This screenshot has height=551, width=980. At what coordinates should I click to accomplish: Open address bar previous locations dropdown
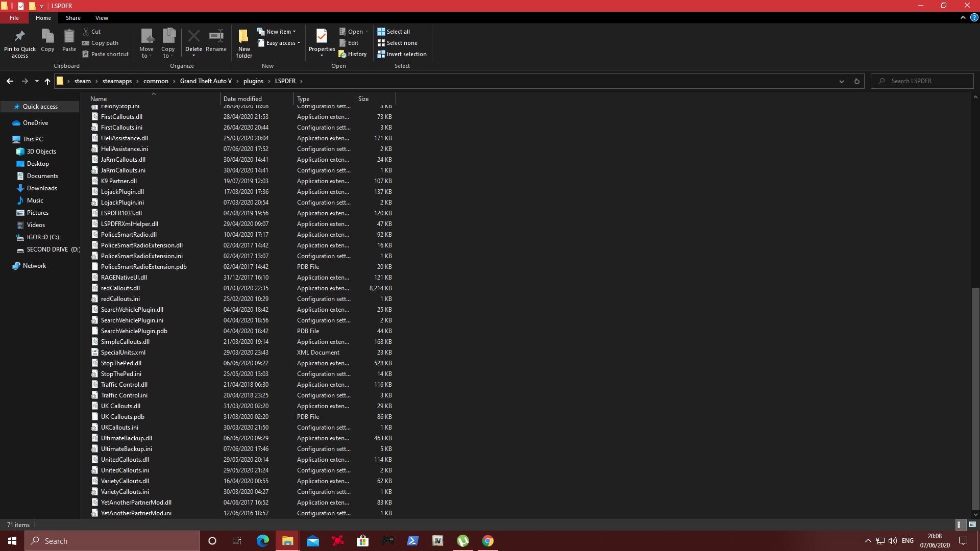tap(842, 81)
